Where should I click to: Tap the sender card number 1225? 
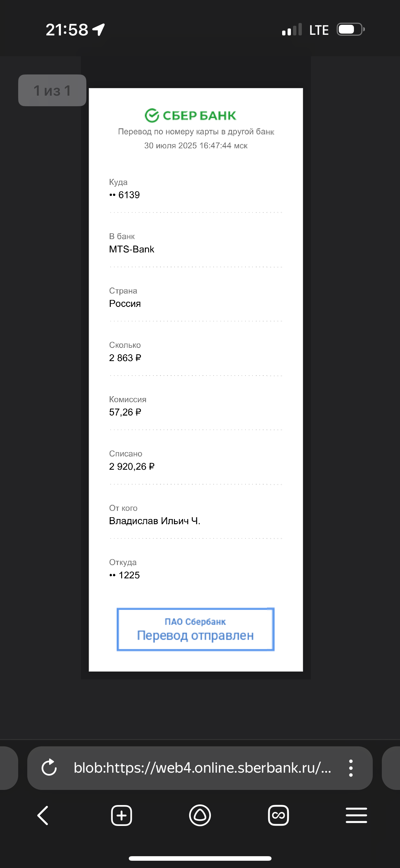125,575
